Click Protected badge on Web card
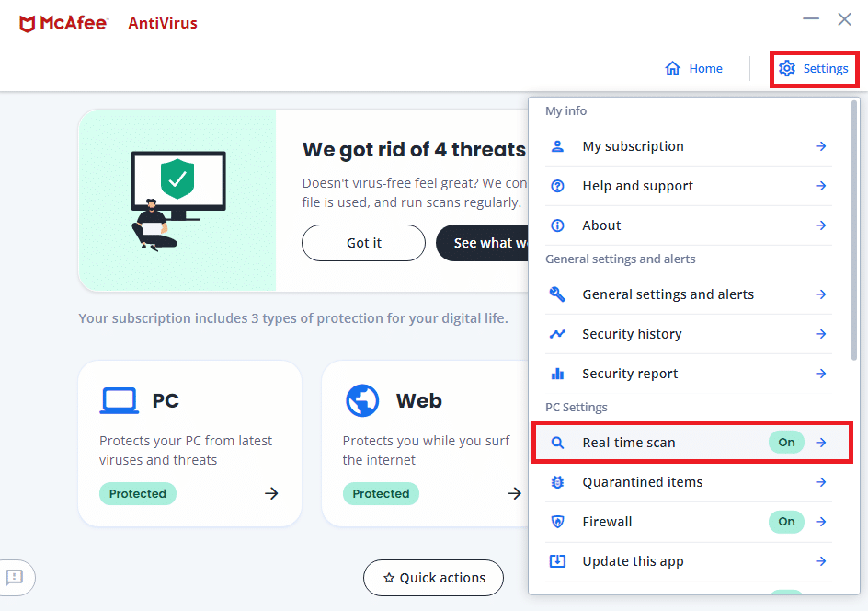868x611 pixels. [381, 493]
